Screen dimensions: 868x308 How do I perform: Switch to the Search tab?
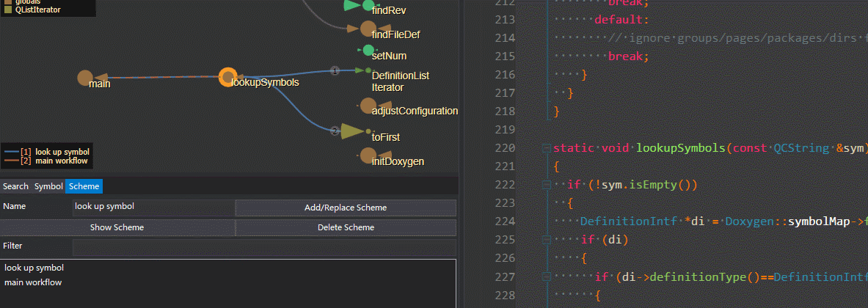15,186
